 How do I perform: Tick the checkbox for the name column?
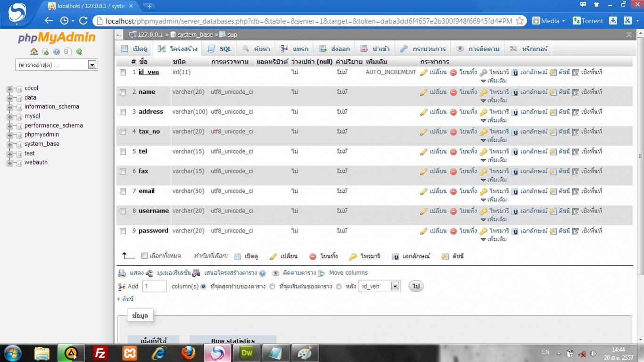pos(123,92)
